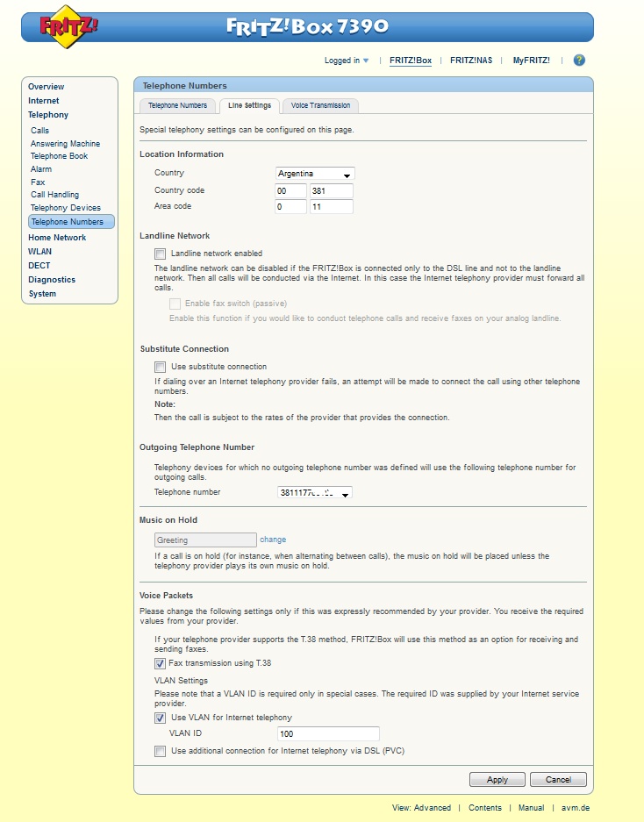Toggle Use substitute connection checkbox
Screen dimensions: 644x822
(x=160, y=367)
